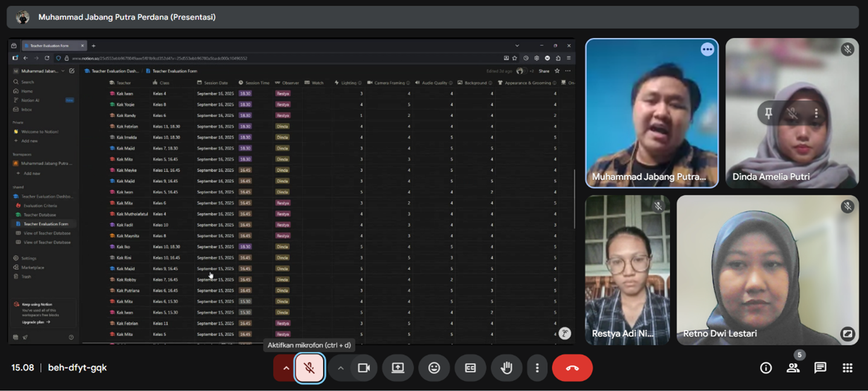Open the three-dot more options menu in toolbar

(x=537, y=368)
